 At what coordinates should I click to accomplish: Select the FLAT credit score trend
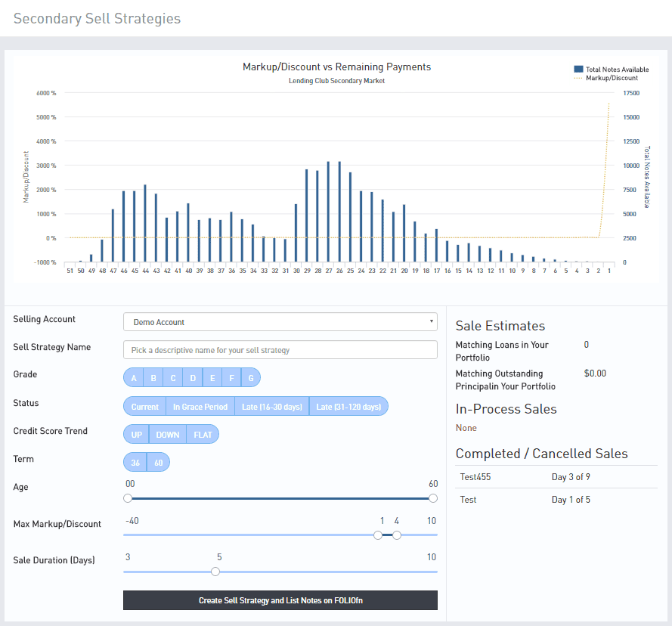coord(203,435)
